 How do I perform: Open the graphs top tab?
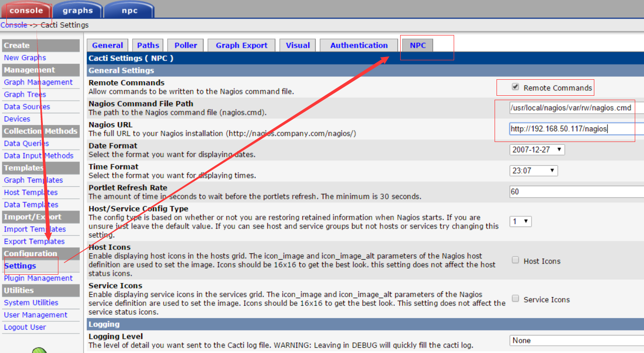coord(77,10)
